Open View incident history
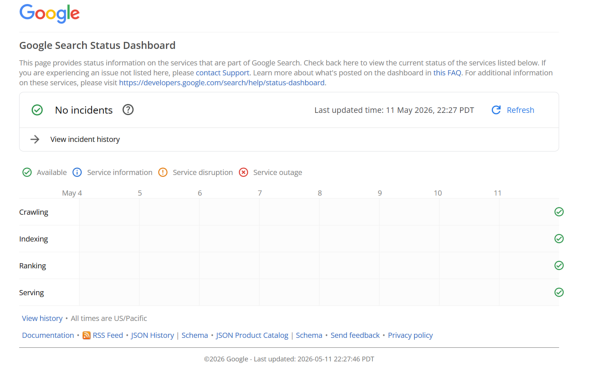Image resolution: width=590 pixels, height=368 pixels. 85,139
